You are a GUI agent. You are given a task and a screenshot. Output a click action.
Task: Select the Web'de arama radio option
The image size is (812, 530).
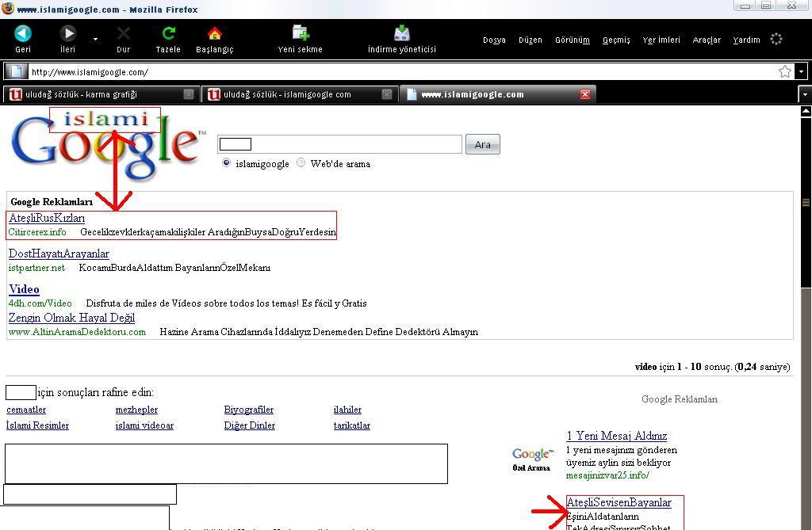click(x=301, y=163)
